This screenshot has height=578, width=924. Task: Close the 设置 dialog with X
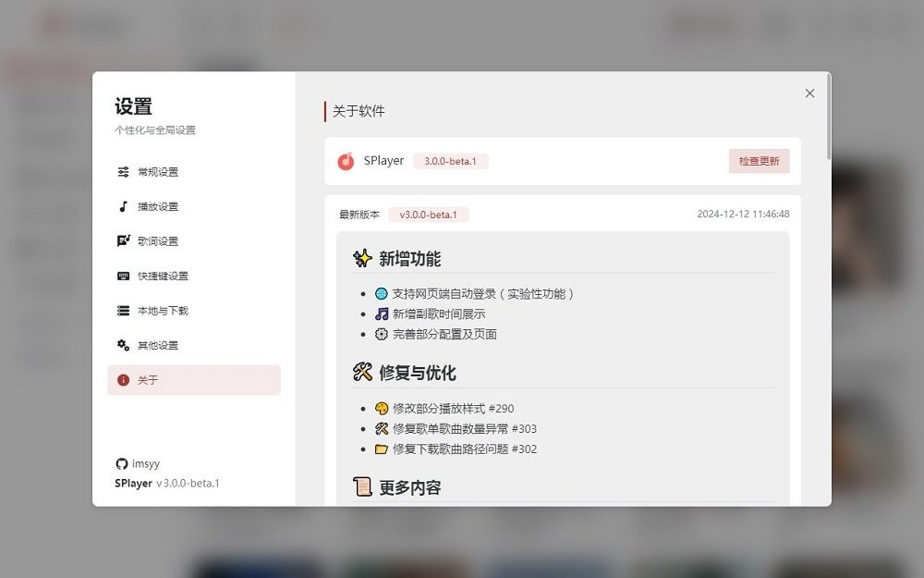click(809, 93)
